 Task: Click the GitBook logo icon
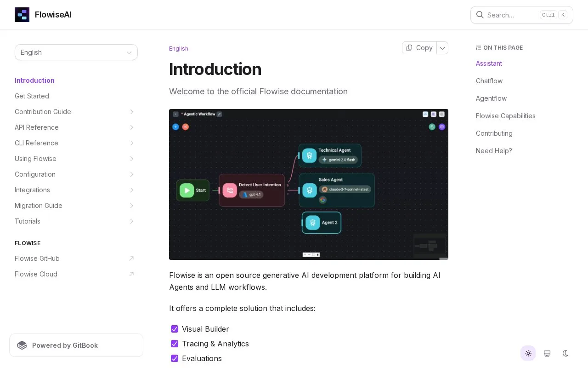click(22, 345)
